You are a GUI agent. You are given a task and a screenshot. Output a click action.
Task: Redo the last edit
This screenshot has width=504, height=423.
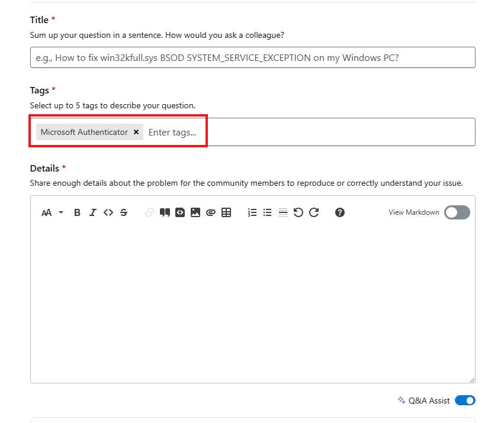[x=314, y=212]
